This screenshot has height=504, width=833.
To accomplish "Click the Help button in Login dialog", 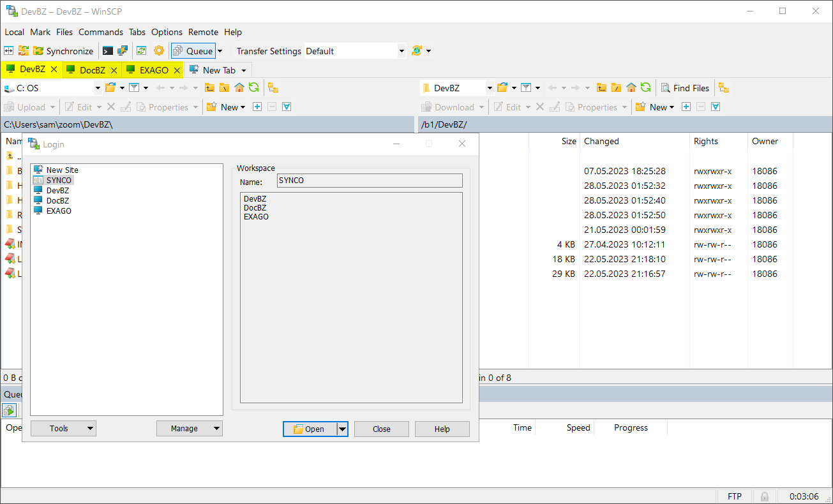I will tap(442, 429).
